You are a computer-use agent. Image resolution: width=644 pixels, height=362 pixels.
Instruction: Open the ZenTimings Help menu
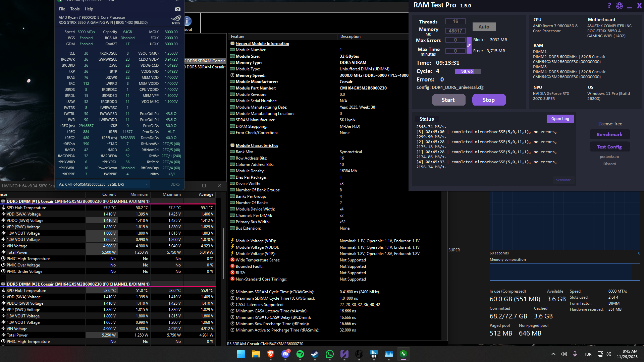point(89,9)
